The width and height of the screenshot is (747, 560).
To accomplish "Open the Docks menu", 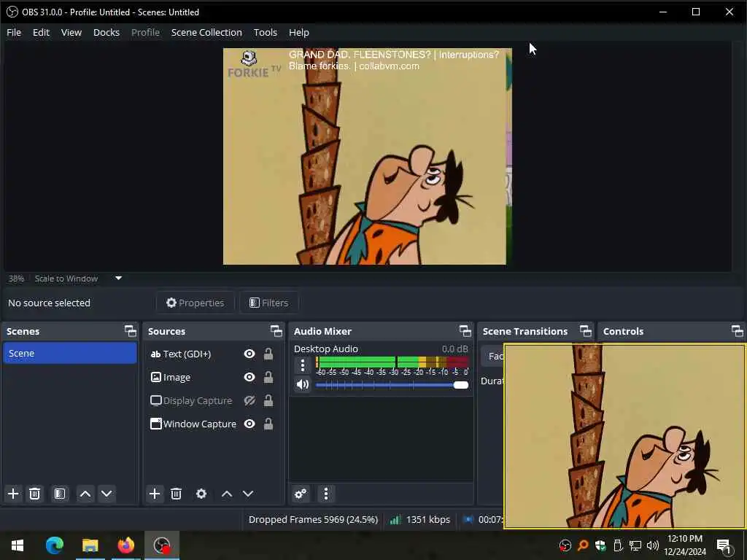I will point(107,32).
